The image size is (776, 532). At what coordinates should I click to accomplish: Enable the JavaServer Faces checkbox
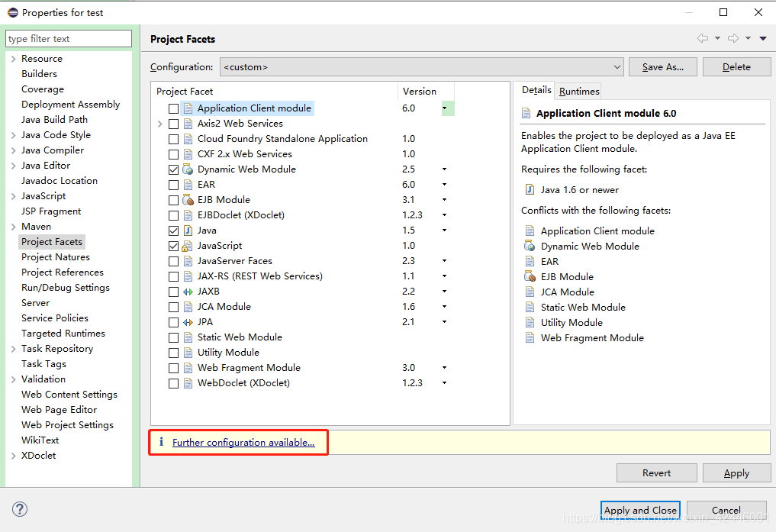click(x=173, y=261)
